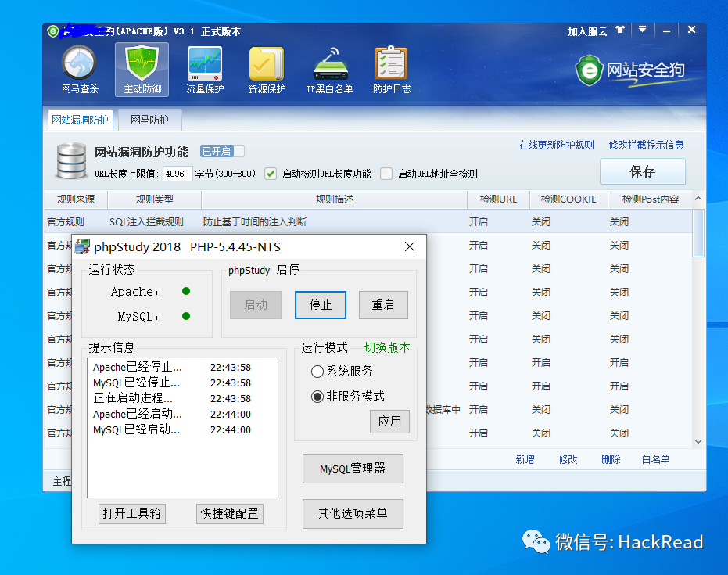Enable 启动URL地址全检测 checkbox

pyautogui.click(x=386, y=174)
